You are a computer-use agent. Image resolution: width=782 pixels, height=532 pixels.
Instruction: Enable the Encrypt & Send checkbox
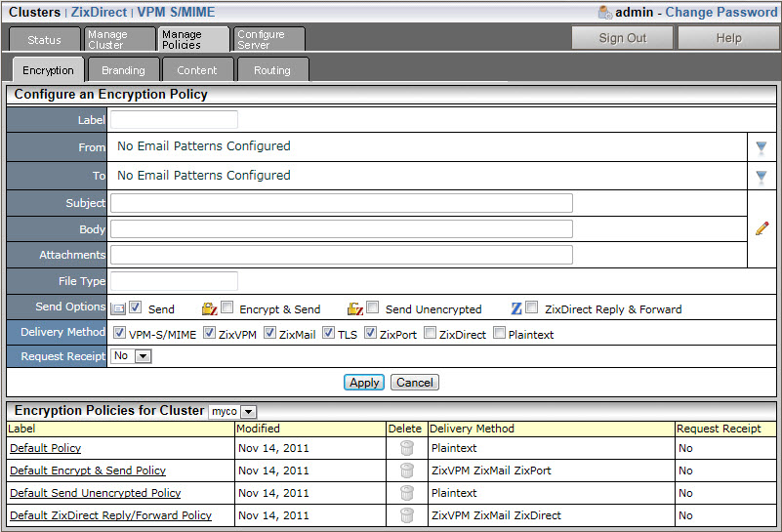(x=226, y=307)
